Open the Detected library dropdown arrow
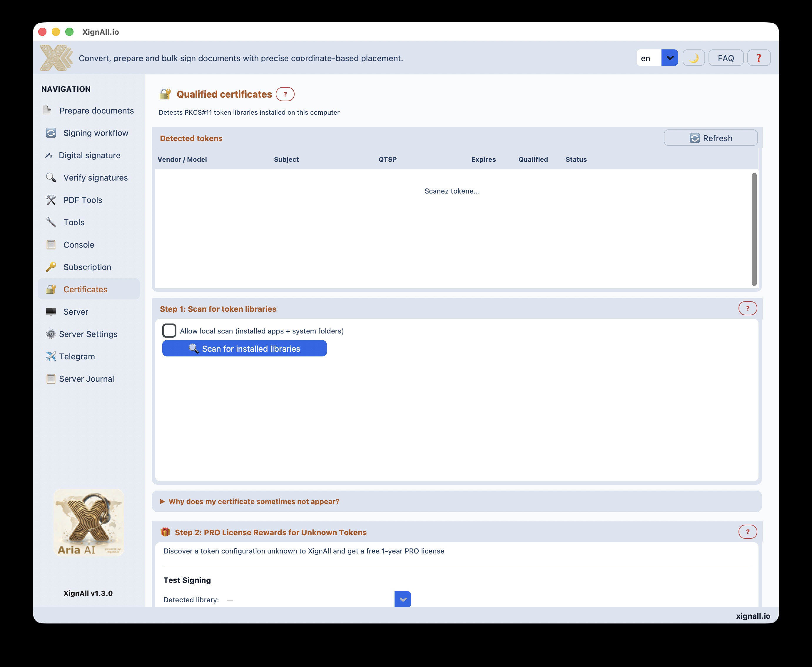 point(402,599)
